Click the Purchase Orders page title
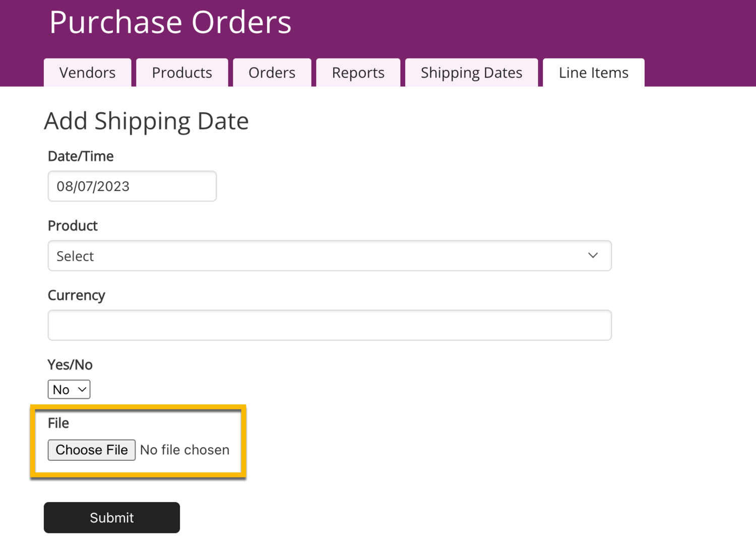Image resolution: width=756 pixels, height=557 pixels. tap(170, 22)
